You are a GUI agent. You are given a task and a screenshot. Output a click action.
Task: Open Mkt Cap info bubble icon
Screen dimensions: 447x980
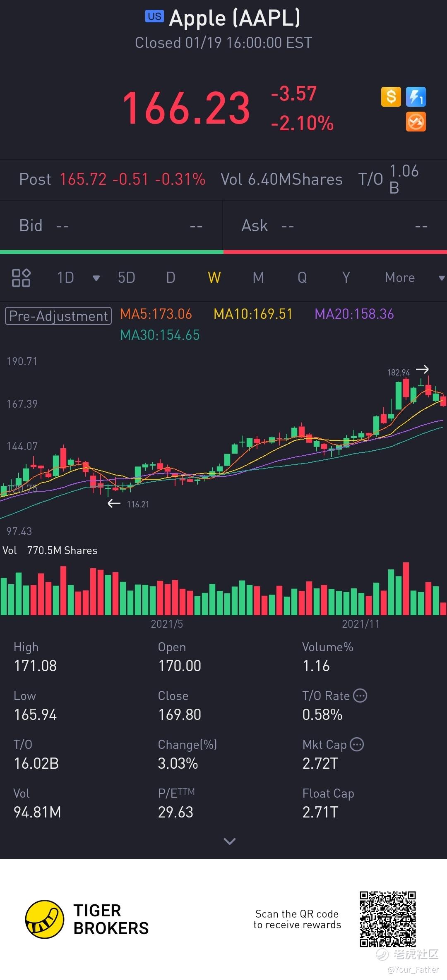[357, 745]
